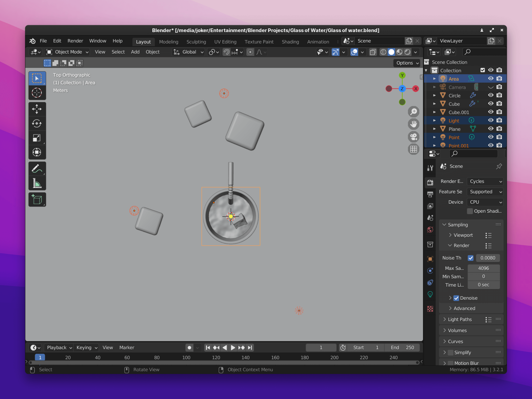Screen dimensions: 532x399
Task: Switch to the Shading workspace tab
Action: (290, 42)
